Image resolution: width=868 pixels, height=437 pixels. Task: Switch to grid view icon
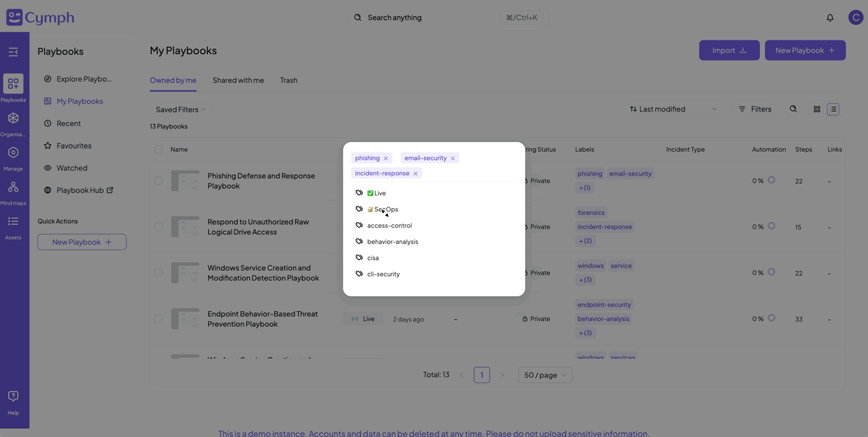(817, 109)
